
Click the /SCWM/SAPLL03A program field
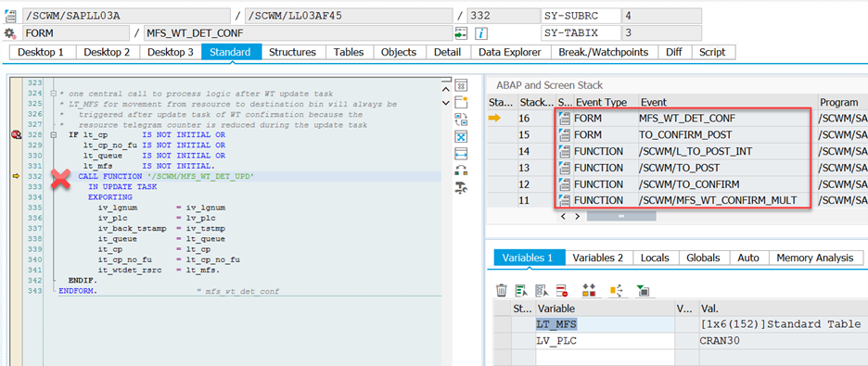tap(127, 16)
